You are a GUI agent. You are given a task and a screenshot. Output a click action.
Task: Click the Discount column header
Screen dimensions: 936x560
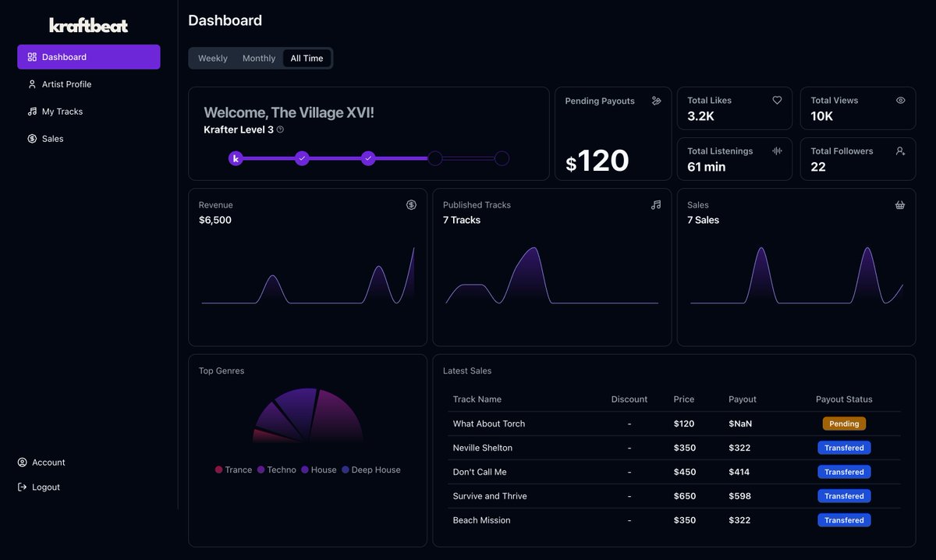[629, 399]
